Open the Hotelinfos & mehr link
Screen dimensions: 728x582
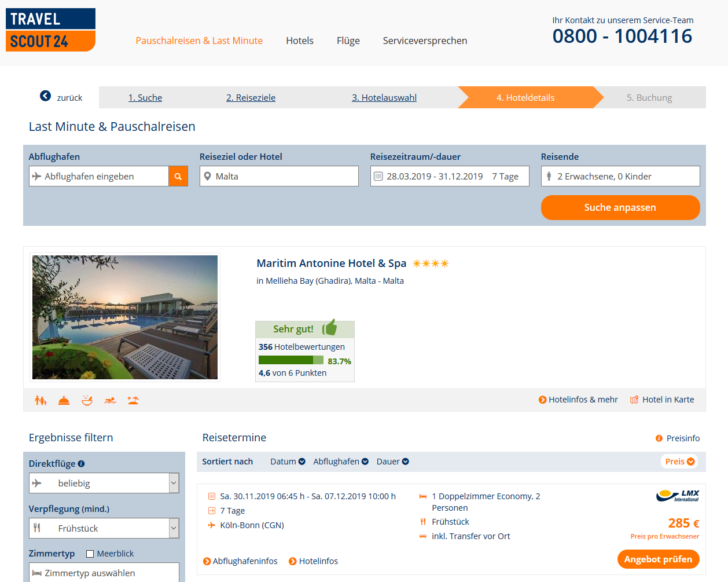pos(578,400)
